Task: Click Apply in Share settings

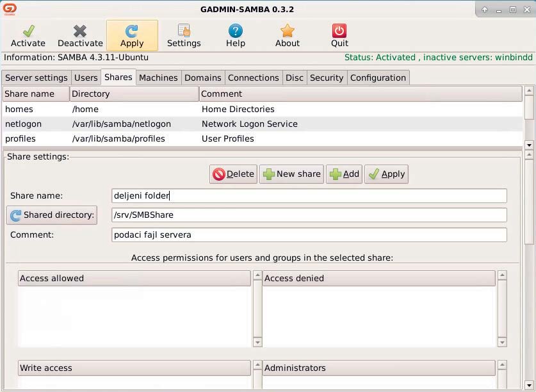Action: tap(386, 174)
